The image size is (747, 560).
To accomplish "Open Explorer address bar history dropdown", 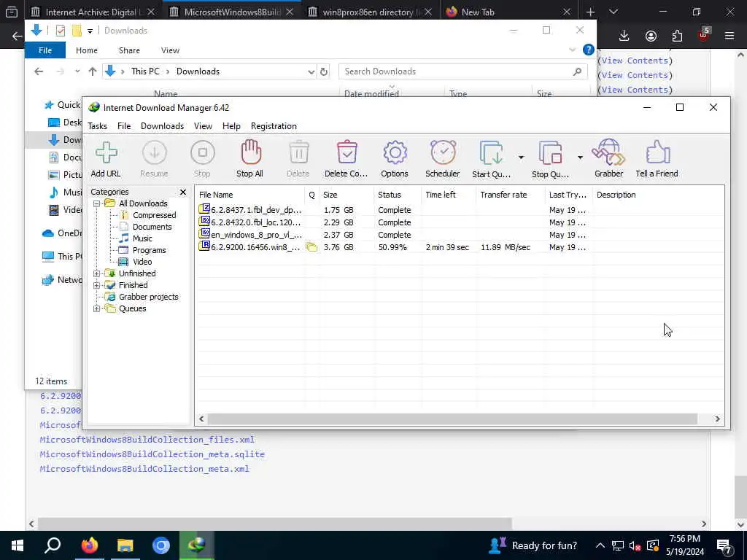I will (x=311, y=72).
